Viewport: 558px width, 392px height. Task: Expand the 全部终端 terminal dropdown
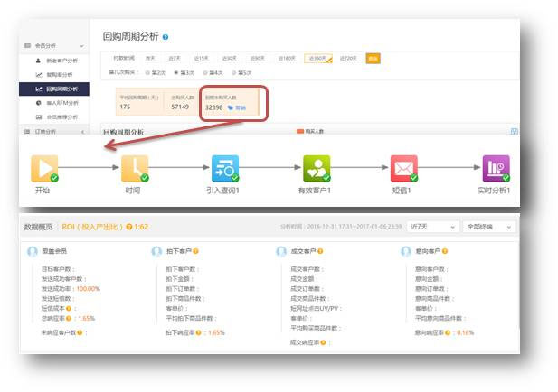[487, 227]
